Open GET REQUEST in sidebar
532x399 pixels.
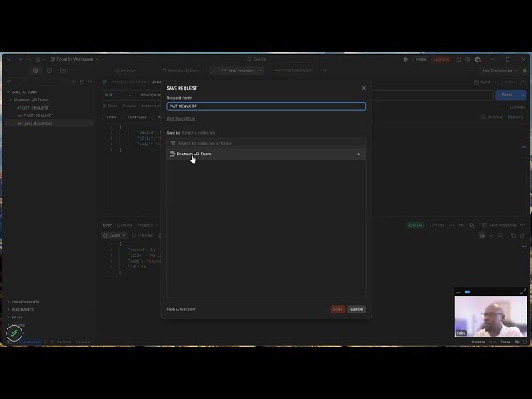(x=32, y=108)
